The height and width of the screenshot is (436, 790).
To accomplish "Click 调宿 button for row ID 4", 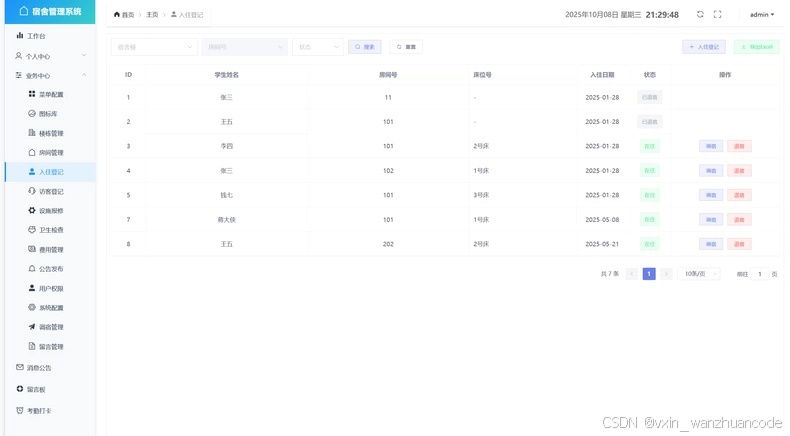I will coord(711,171).
